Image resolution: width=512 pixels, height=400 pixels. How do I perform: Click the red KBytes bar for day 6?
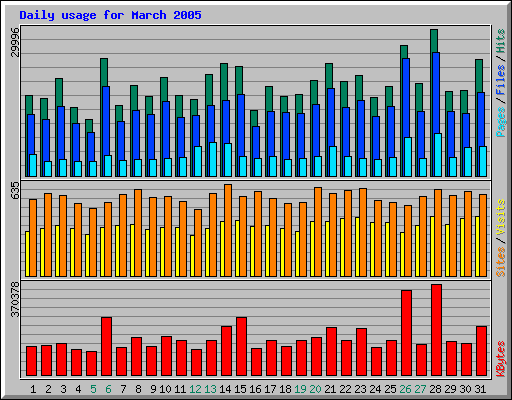[x=106, y=347]
